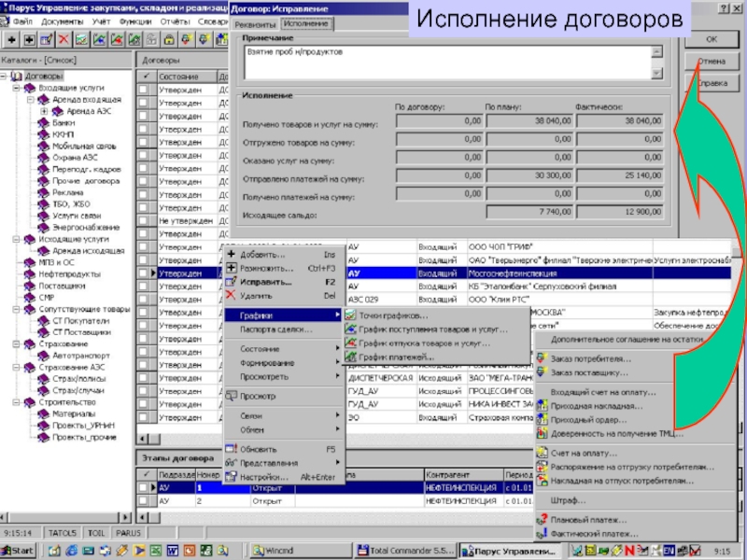The width and height of the screenshot is (747, 560).
Task: Check the second stage row checkbox in Этапы договора
Action: tap(144, 501)
